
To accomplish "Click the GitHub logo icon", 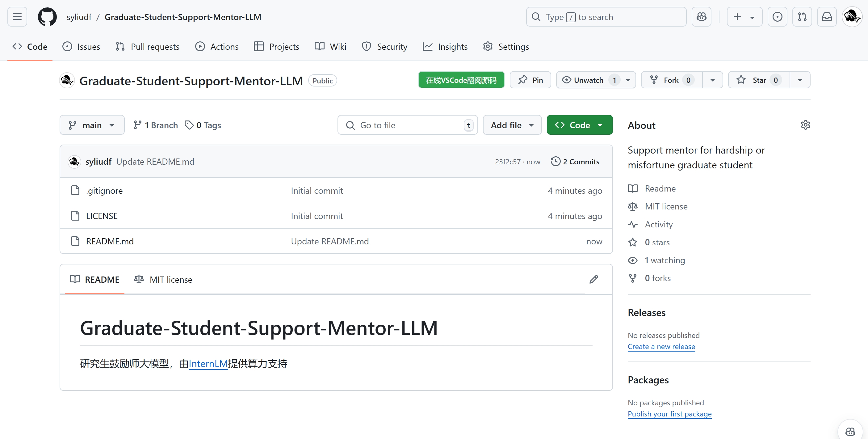I will tap(47, 16).
